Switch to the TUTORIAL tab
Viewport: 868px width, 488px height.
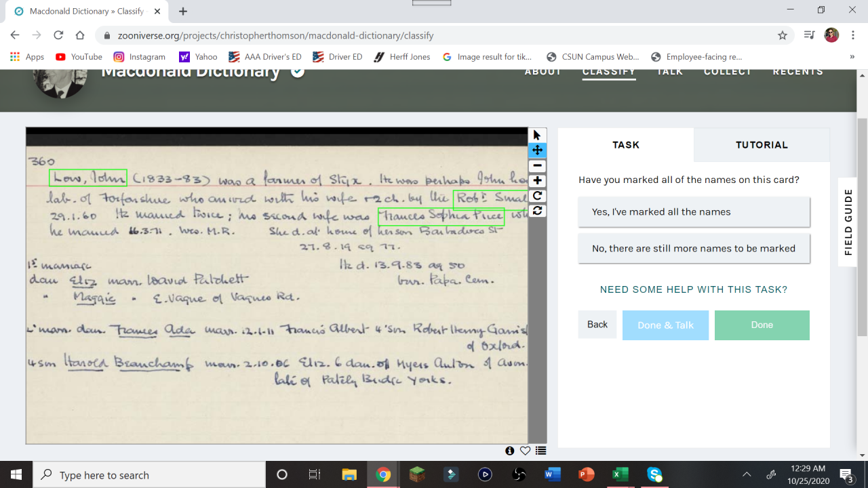[762, 145]
